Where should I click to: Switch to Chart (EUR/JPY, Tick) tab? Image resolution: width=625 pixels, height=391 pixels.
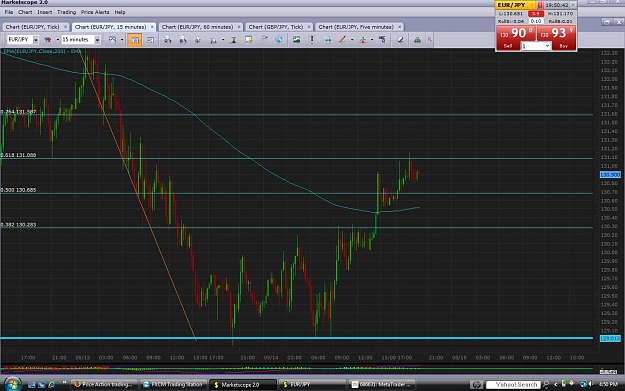coord(32,27)
